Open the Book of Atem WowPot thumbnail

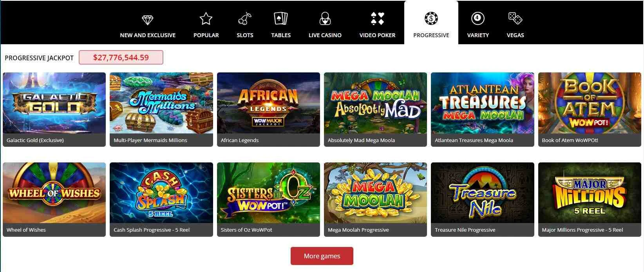(x=590, y=103)
